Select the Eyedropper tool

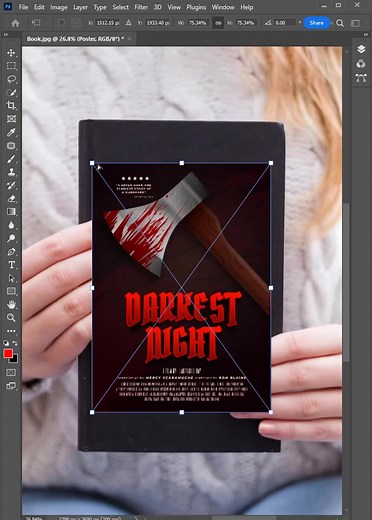[x=11, y=132]
